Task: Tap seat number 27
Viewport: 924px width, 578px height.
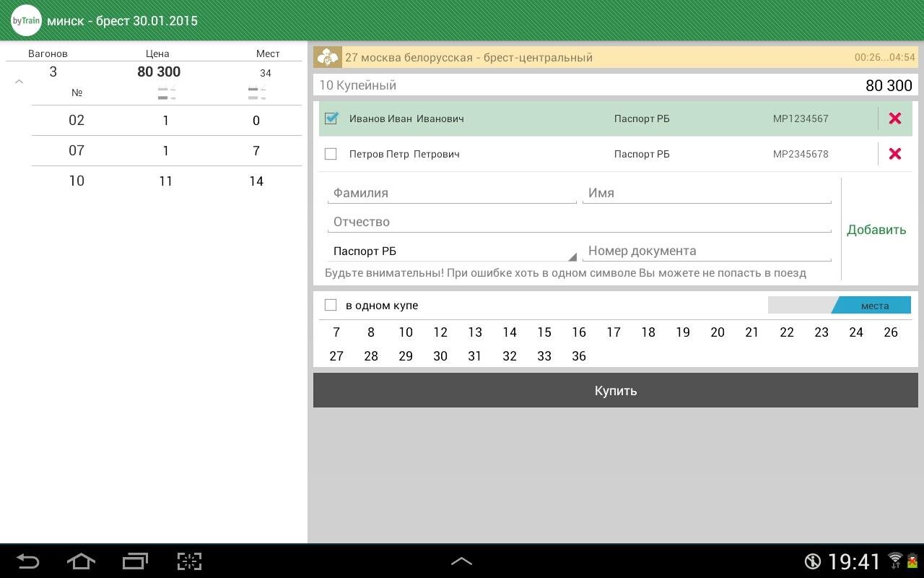Action: (336, 356)
